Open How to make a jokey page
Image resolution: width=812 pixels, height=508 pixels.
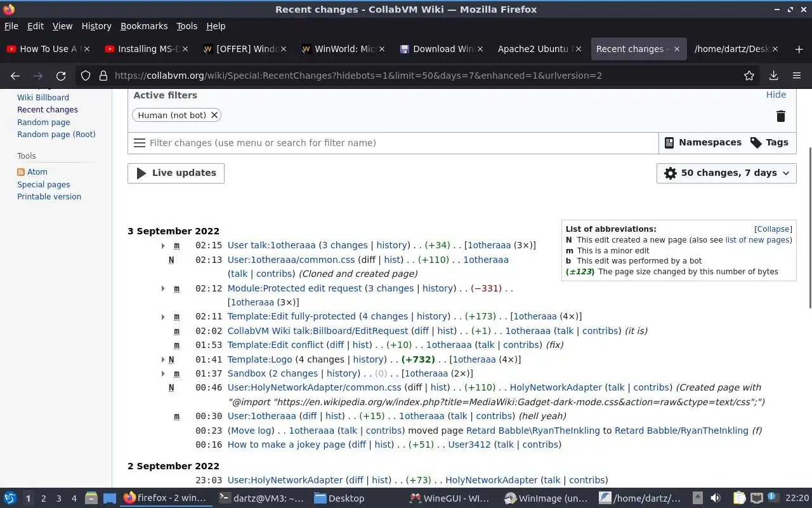pos(286,444)
